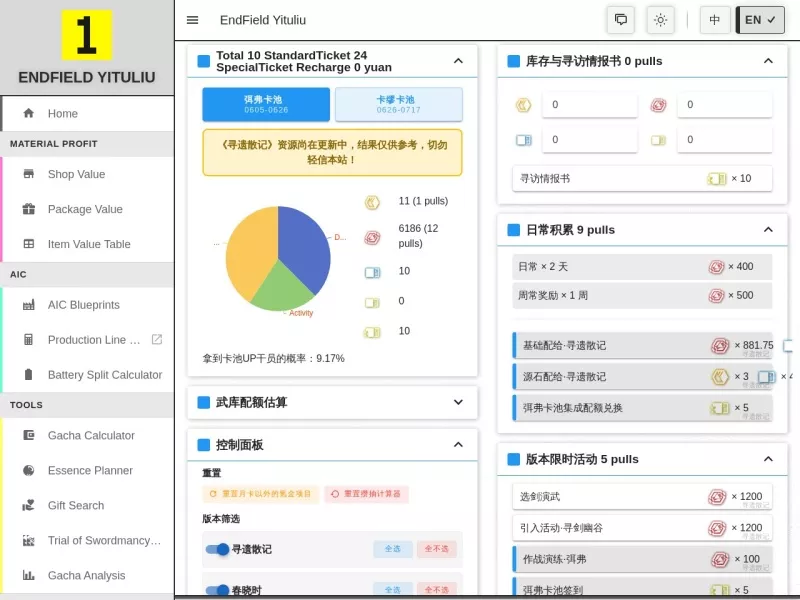Image resolution: width=800 pixels, height=600 pixels.
Task: Click the 6186 (12 pulls) oroberyl icon
Action: [x=372, y=237]
